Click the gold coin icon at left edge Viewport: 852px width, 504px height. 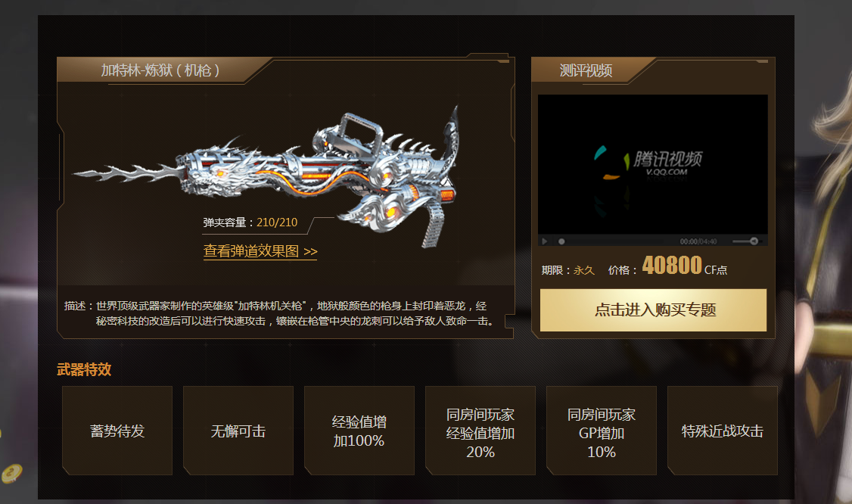click(11, 474)
